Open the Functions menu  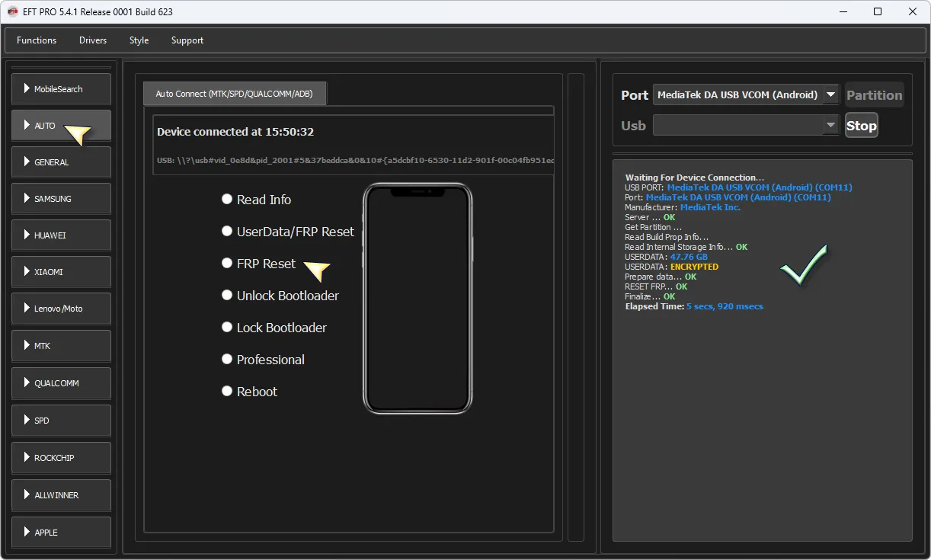coord(37,40)
